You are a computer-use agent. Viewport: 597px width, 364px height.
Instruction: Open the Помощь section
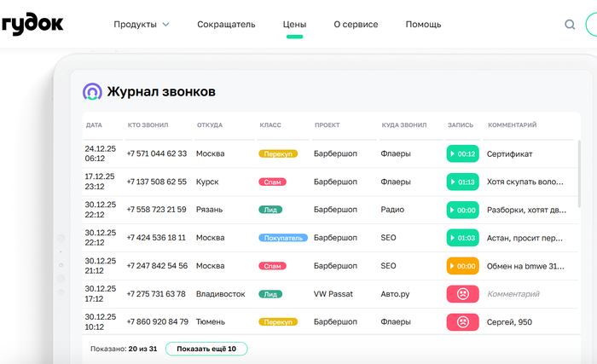coord(423,25)
